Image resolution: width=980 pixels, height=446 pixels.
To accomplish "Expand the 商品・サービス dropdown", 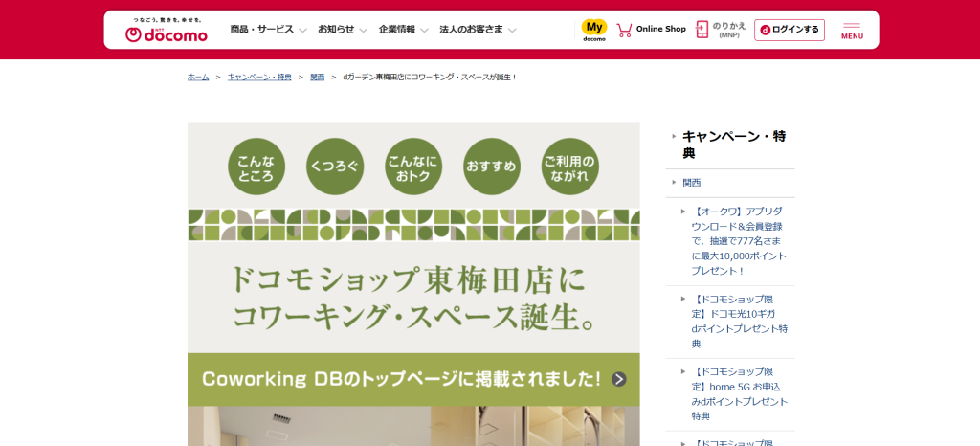I will point(268,30).
